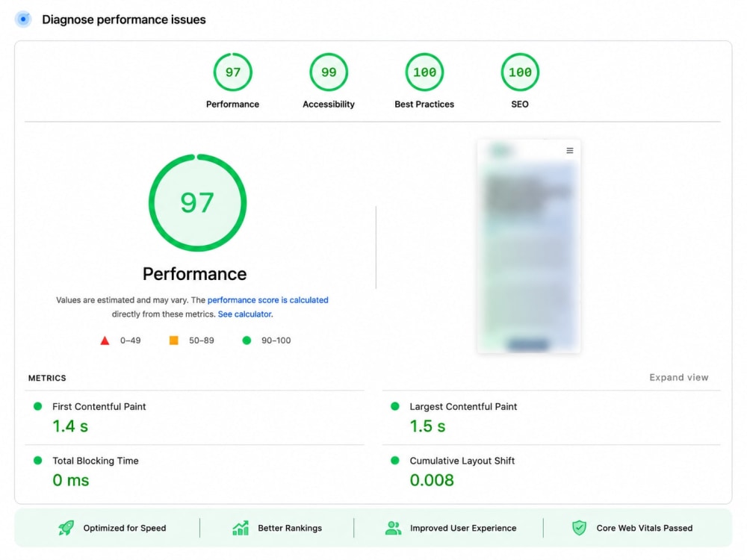This screenshot has width=747, height=560.
Task: Click green dot beside Largest Contentful Paint
Action: click(395, 406)
